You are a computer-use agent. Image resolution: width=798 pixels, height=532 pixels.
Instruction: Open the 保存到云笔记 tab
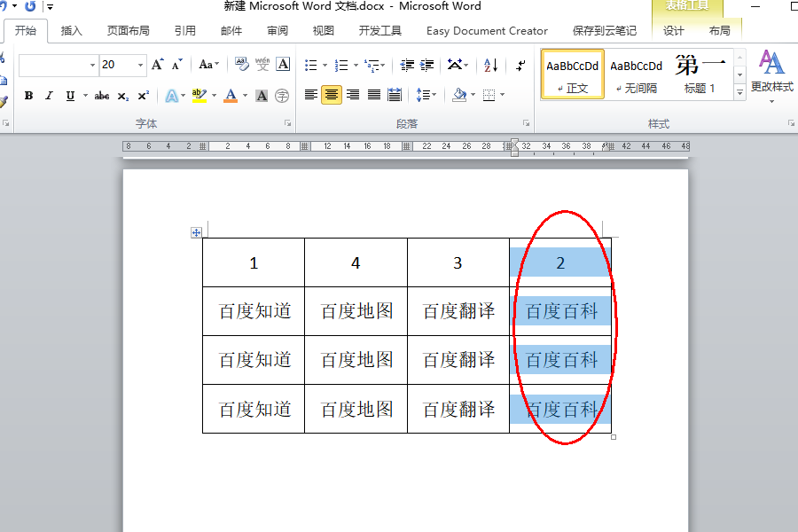point(604,31)
